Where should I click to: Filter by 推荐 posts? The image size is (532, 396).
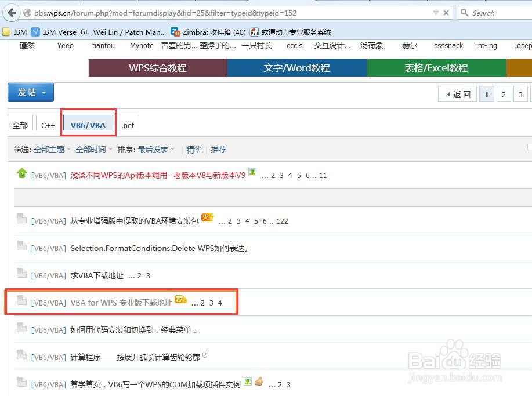click(219, 150)
